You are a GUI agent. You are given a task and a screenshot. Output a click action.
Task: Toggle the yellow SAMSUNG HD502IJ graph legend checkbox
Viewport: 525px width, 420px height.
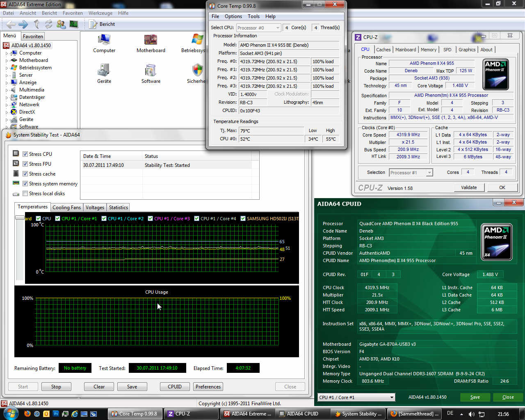click(x=243, y=219)
